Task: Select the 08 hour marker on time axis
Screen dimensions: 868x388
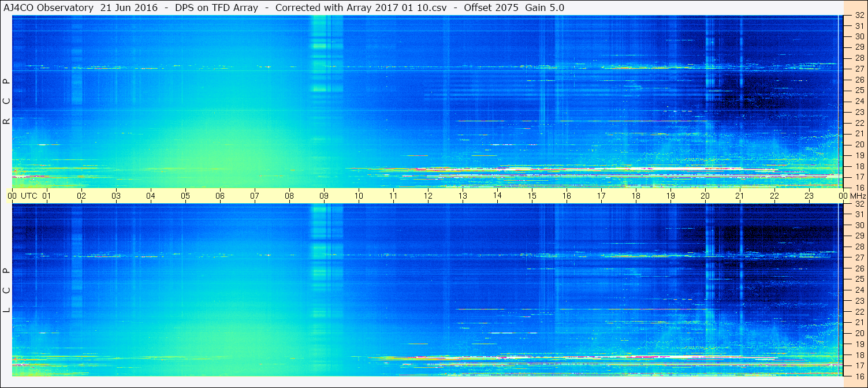Action: 289,196
